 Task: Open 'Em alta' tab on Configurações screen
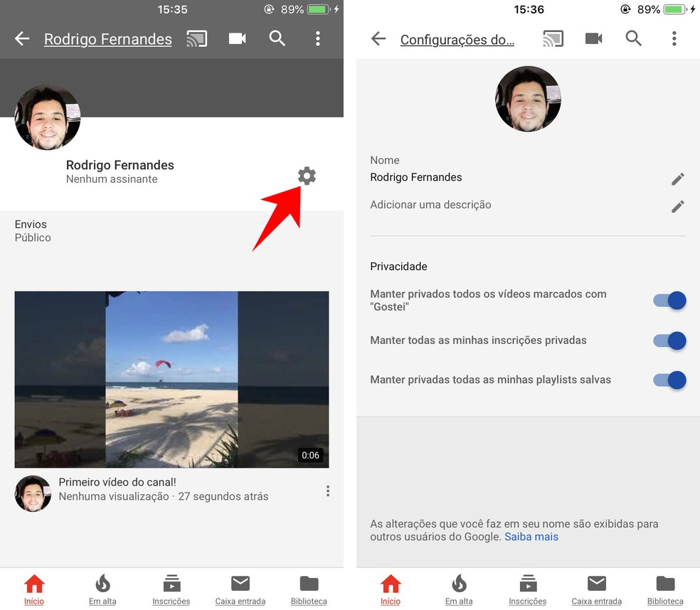[459, 589]
